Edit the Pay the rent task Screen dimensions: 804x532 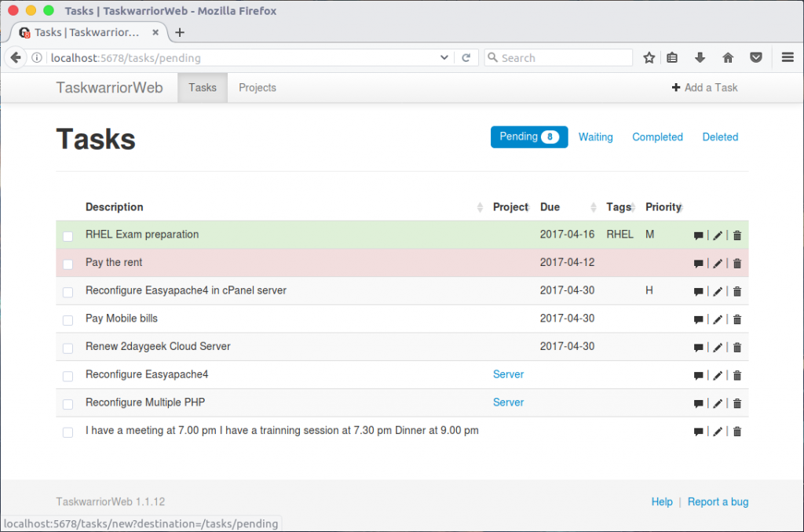pyautogui.click(x=717, y=263)
